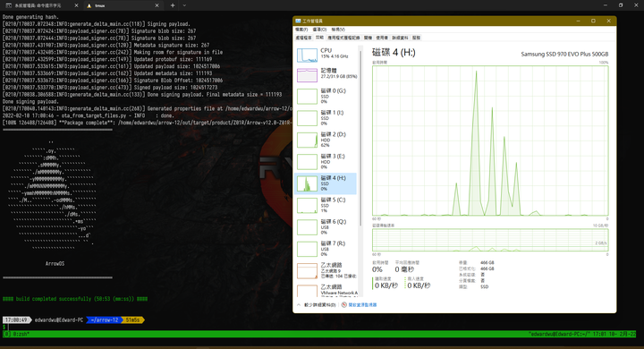The image size is (644, 349).
Task: Click the ArrowOS label under ASCII logo
Action: tap(55, 263)
